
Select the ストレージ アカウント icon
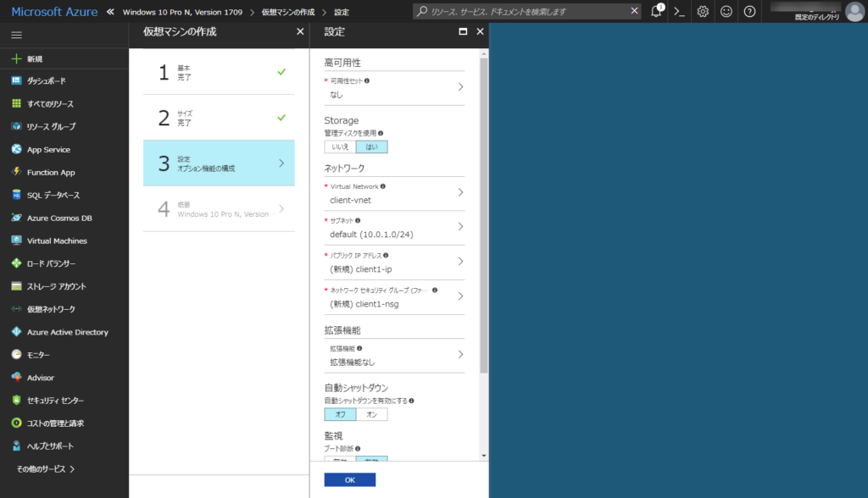17,286
